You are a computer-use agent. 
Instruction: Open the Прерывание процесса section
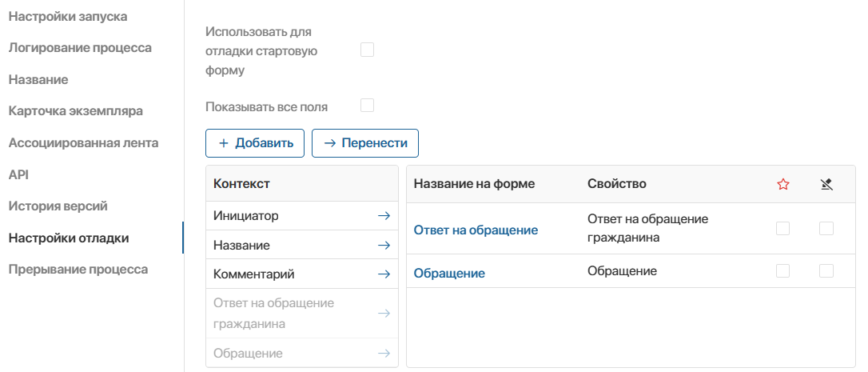point(78,270)
